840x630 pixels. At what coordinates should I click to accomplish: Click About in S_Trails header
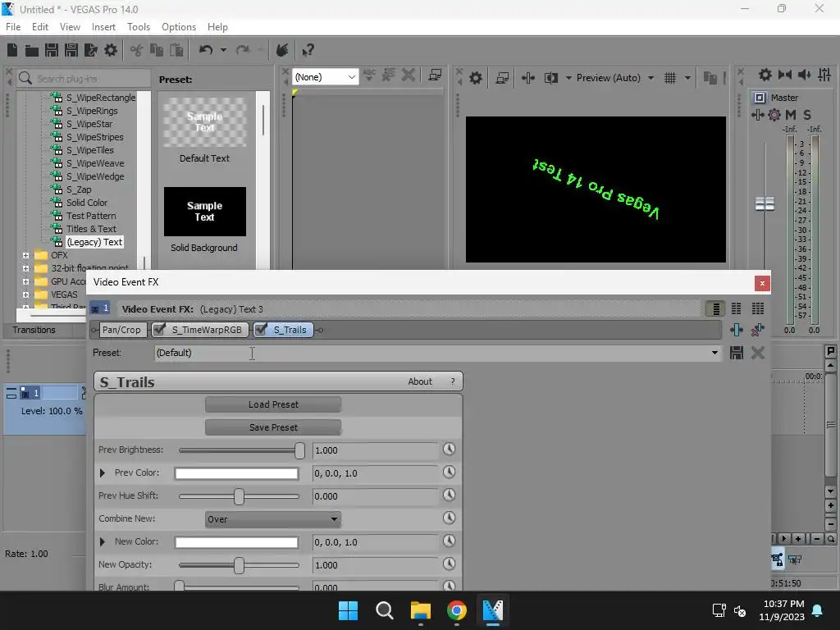click(x=420, y=381)
